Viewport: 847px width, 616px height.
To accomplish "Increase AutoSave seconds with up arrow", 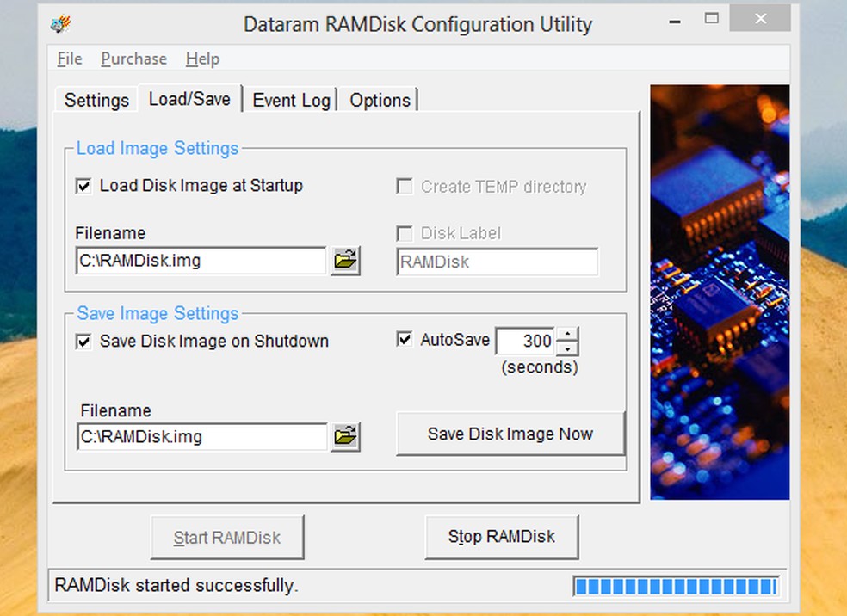I will coord(566,335).
